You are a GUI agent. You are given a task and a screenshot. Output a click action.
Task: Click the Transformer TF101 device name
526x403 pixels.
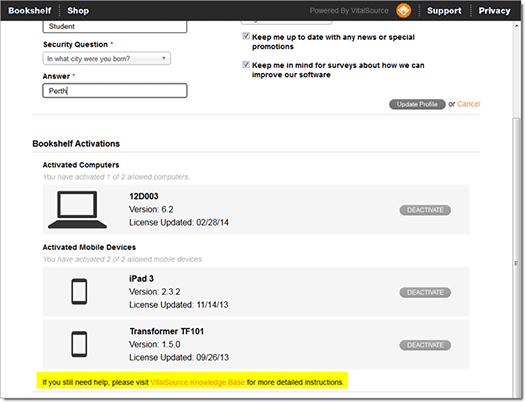coord(167,331)
